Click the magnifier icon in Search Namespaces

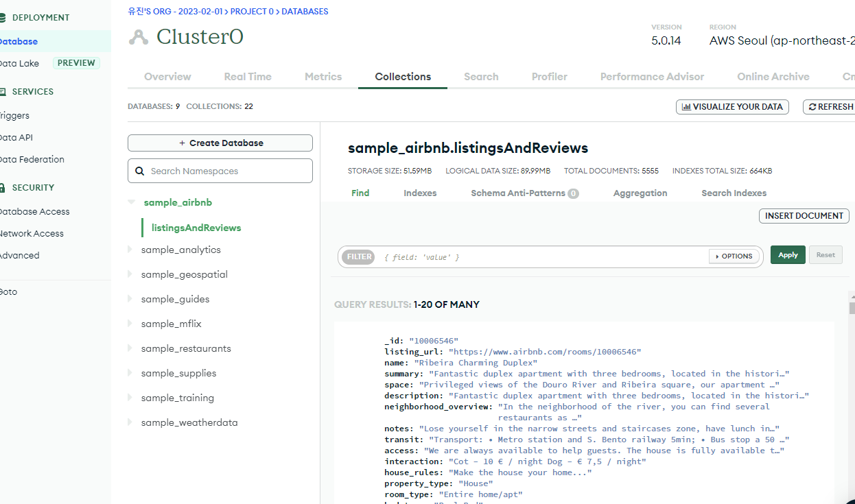tap(140, 171)
